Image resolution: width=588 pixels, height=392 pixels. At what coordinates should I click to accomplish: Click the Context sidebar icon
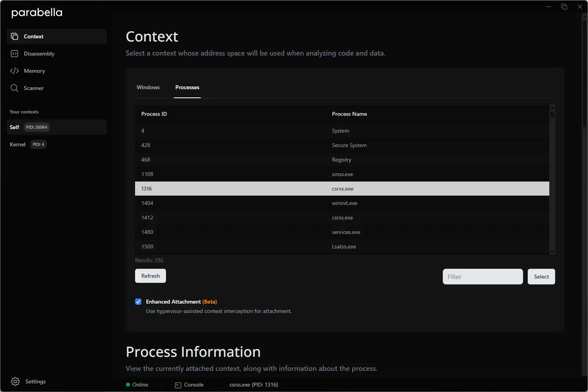15,36
